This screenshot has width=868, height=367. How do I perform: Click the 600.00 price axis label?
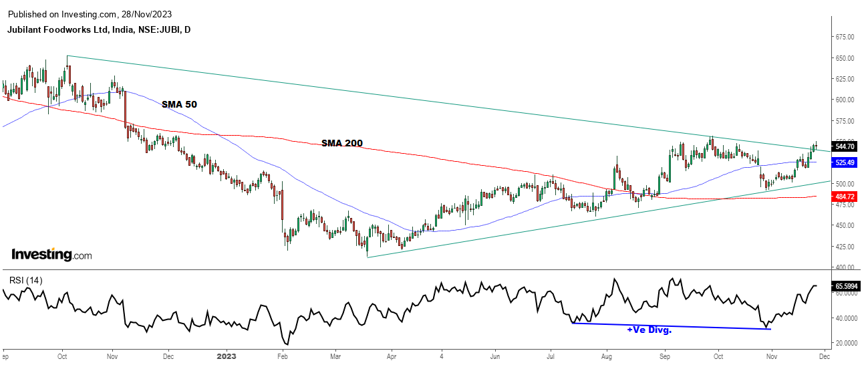847,100
